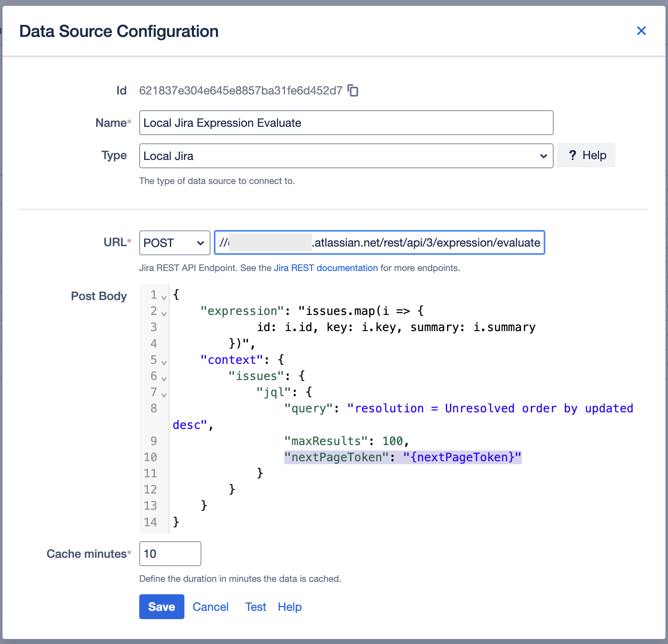This screenshot has height=644, width=668.
Task: Copy the data source Id to clipboard
Action: point(353,90)
